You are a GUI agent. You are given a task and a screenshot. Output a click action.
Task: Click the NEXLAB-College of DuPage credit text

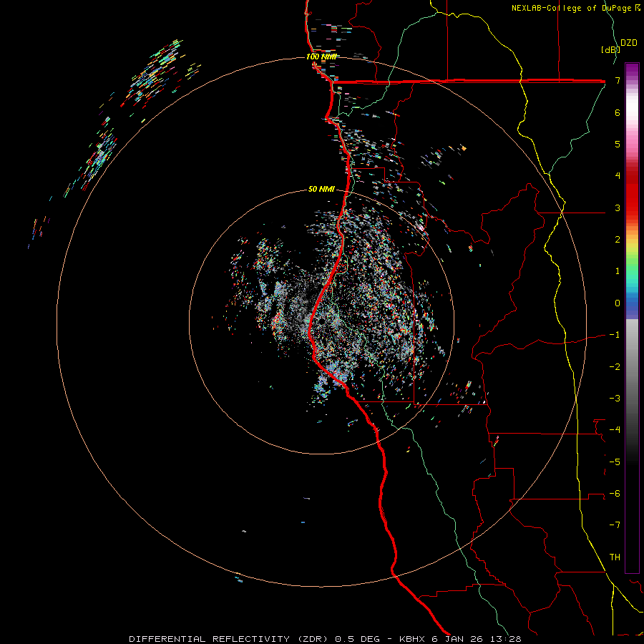pyautogui.click(x=571, y=8)
